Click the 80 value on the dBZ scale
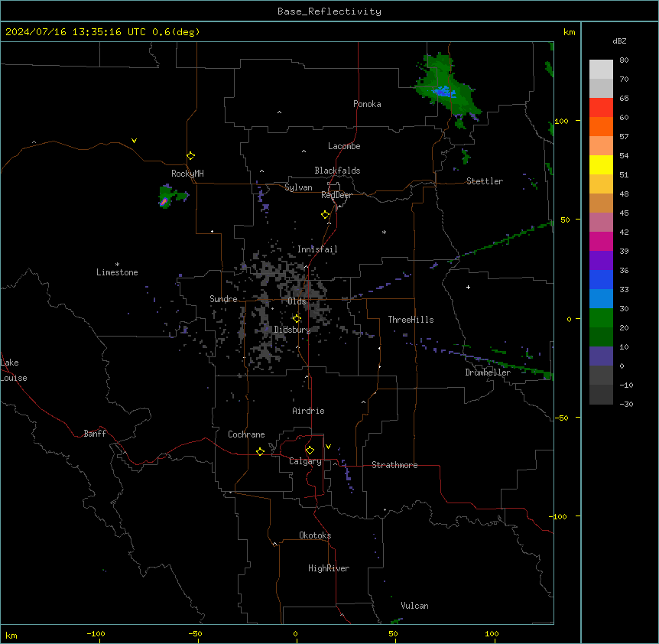The height and width of the screenshot is (644, 659). point(624,60)
